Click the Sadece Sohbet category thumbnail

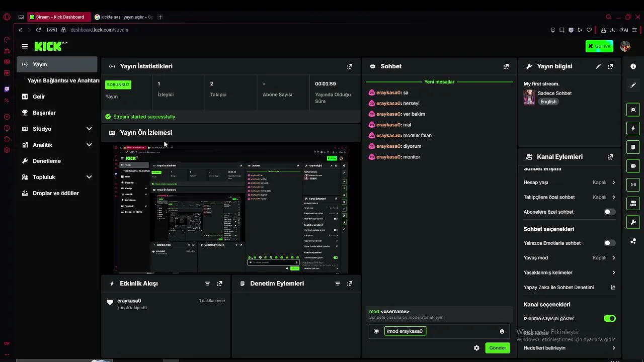pyautogui.click(x=529, y=97)
